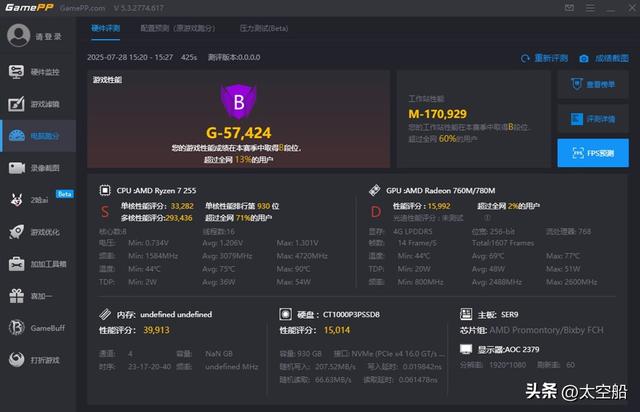Click the CPU chip icon

105,190
